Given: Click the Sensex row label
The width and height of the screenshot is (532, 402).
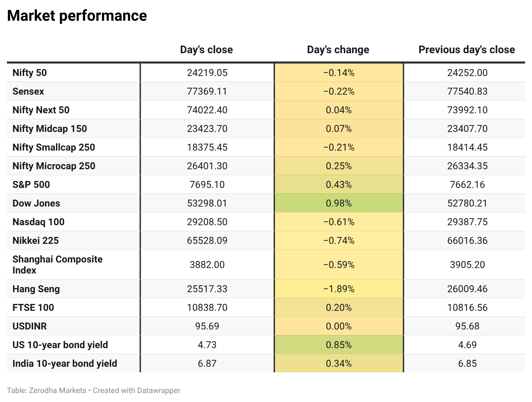Looking at the screenshot, I should pyautogui.click(x=28, y=92).
